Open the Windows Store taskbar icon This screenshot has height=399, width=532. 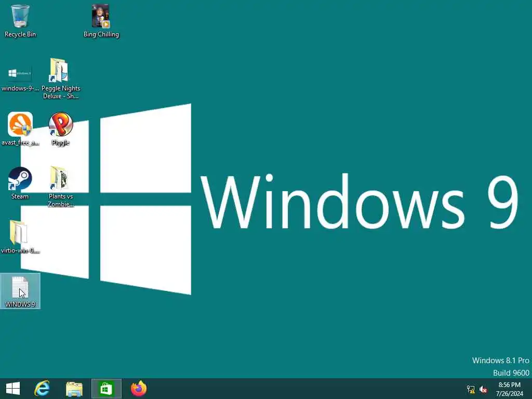106,389
